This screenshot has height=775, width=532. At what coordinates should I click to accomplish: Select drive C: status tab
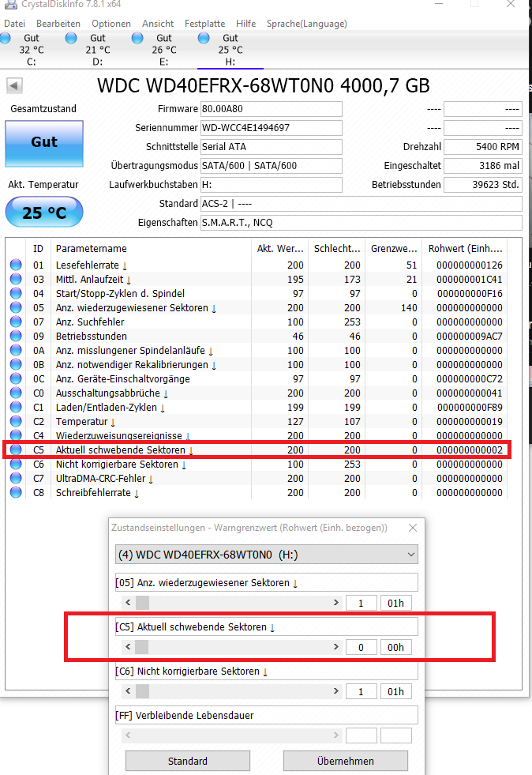coord(32,50)
